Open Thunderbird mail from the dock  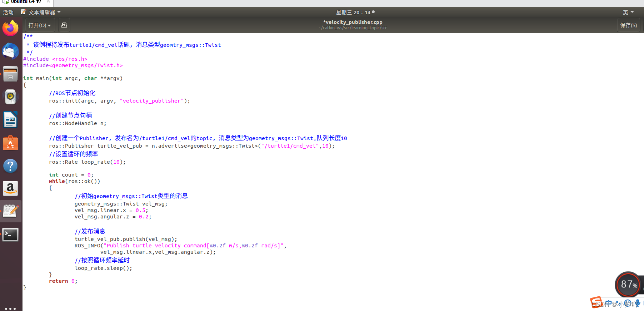click(10, 51)
